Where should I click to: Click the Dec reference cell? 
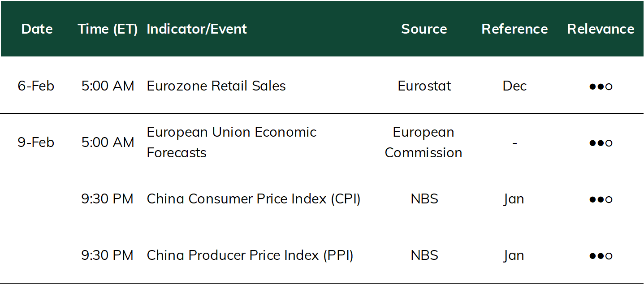514,86
